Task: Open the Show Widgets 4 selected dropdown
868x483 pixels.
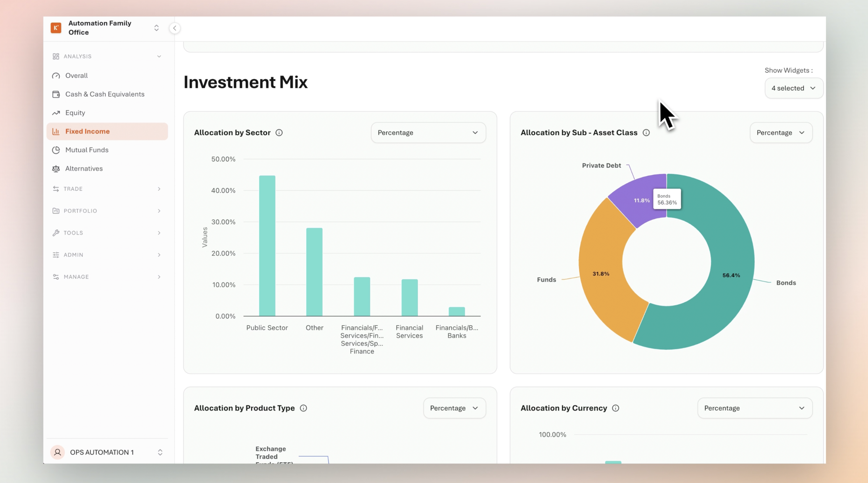Action: tap(794, 88)
